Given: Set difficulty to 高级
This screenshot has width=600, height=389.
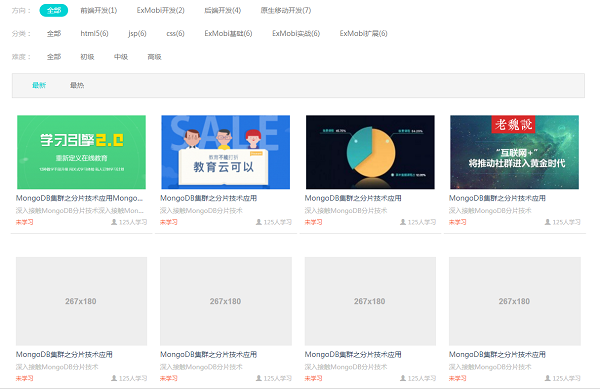Looking at the screenshot, I should (154, 57).
